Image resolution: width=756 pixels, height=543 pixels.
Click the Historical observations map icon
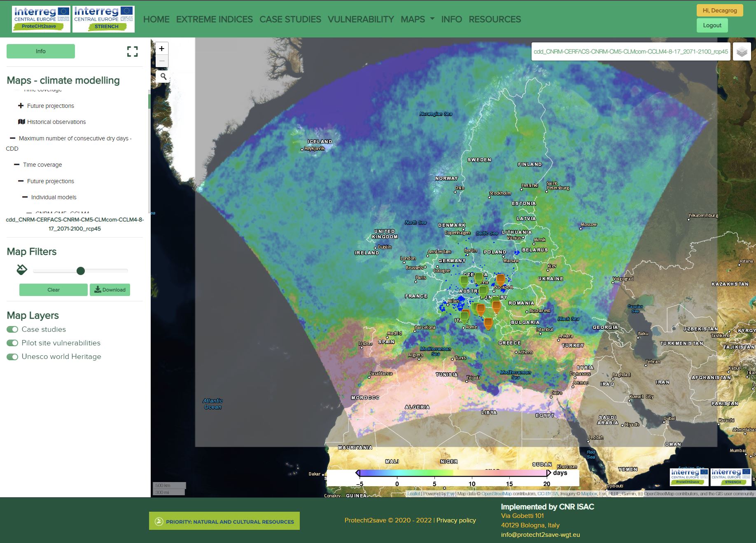pyautogui.click(x=22, y=122)
